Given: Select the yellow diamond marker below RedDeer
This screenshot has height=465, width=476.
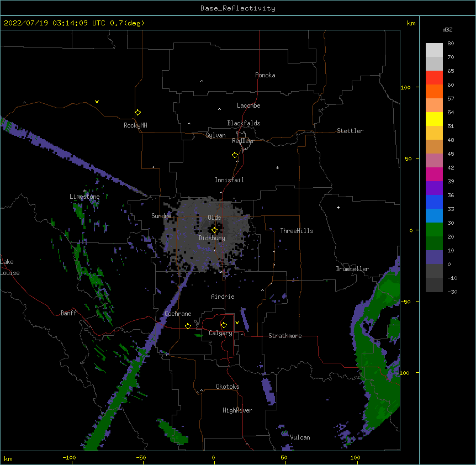Looking at the screenshot, I should (235, 155).
